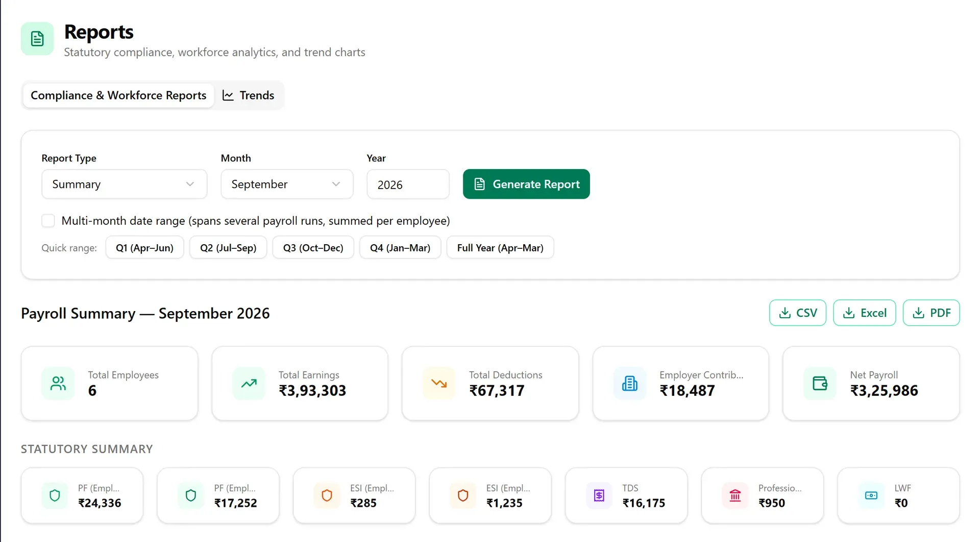Click the Total Employees people icon

(x=58, y=383)
